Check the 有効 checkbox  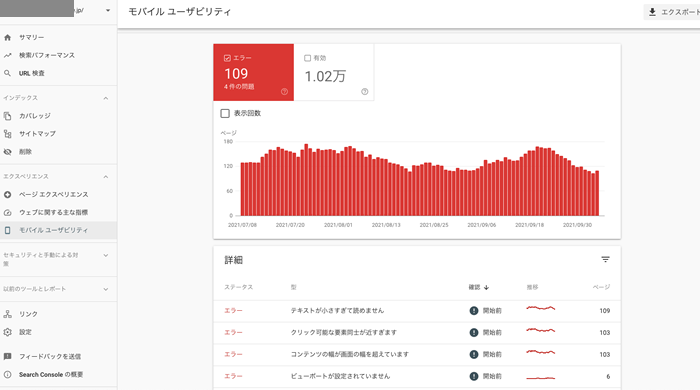coord(307,58)
